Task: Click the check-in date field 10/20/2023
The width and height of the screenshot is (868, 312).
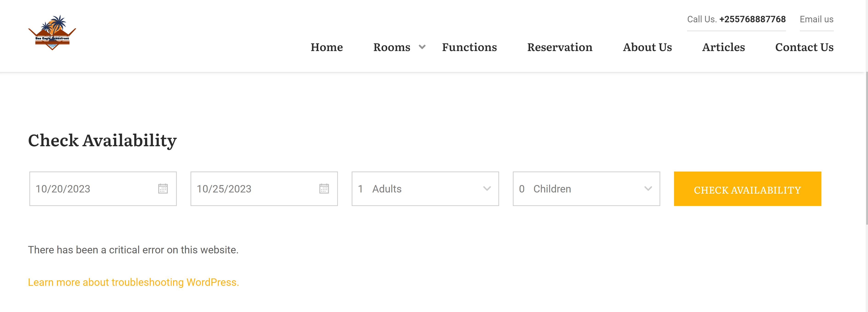Action: [103, 189]
